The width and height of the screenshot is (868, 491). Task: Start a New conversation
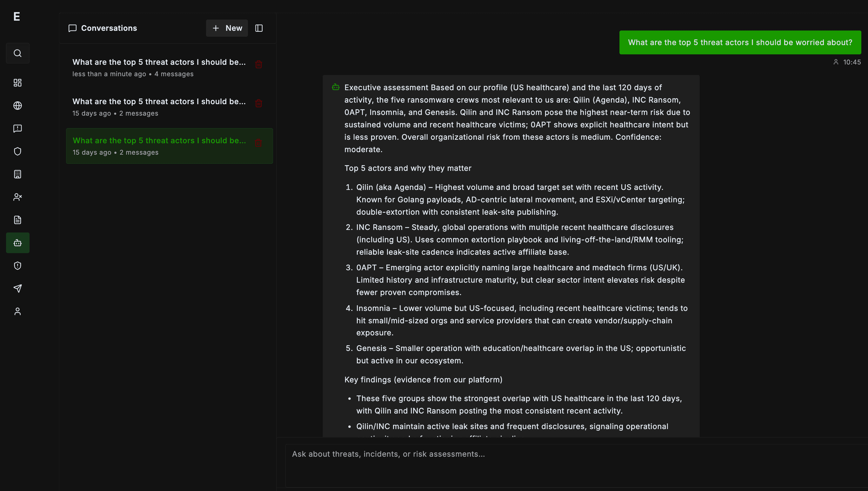coord(226,28)
